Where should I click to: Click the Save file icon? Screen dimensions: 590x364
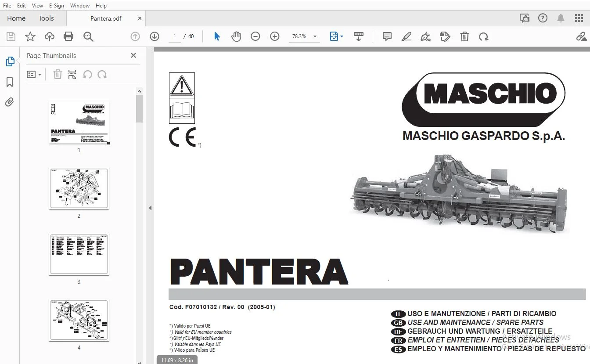coord(11,36)
